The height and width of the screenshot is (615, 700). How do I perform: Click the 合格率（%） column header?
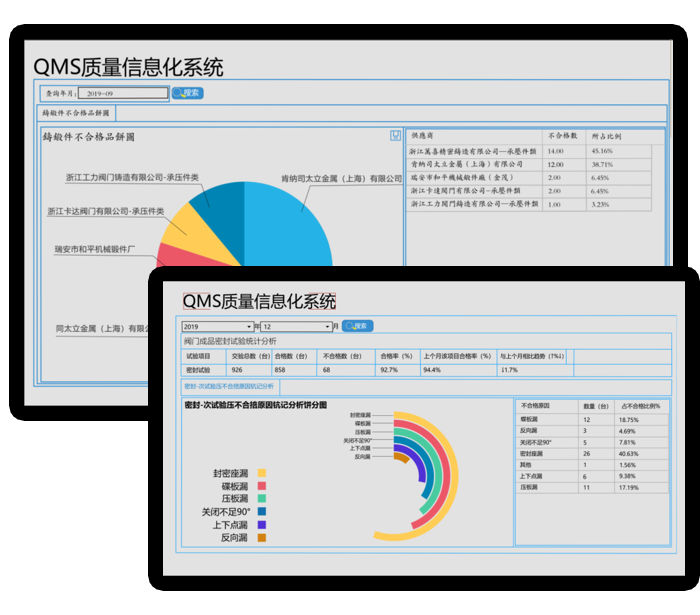[397, 355]
